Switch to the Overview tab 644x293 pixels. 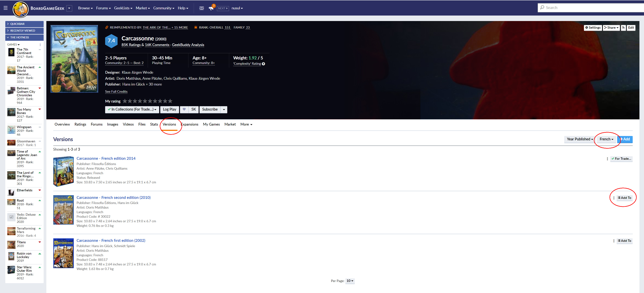tap(62, 124)
